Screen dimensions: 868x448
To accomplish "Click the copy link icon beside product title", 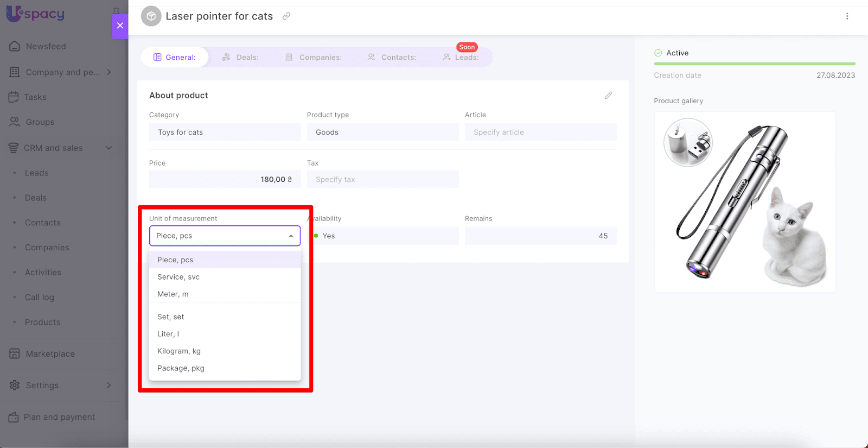I will pos(286,16).
